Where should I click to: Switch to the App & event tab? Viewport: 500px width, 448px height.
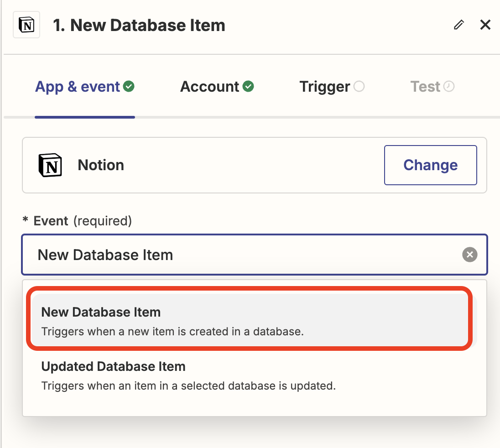click(x=78, y=87)
